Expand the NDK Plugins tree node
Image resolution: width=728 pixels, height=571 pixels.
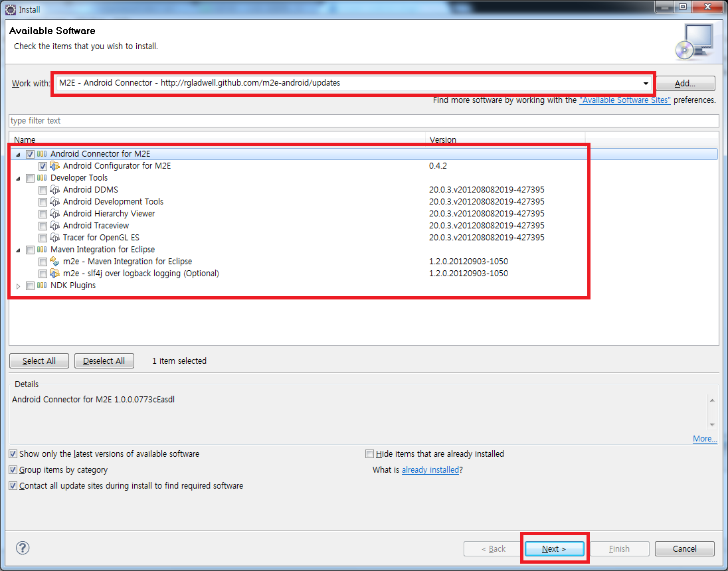tap(18, 285)
